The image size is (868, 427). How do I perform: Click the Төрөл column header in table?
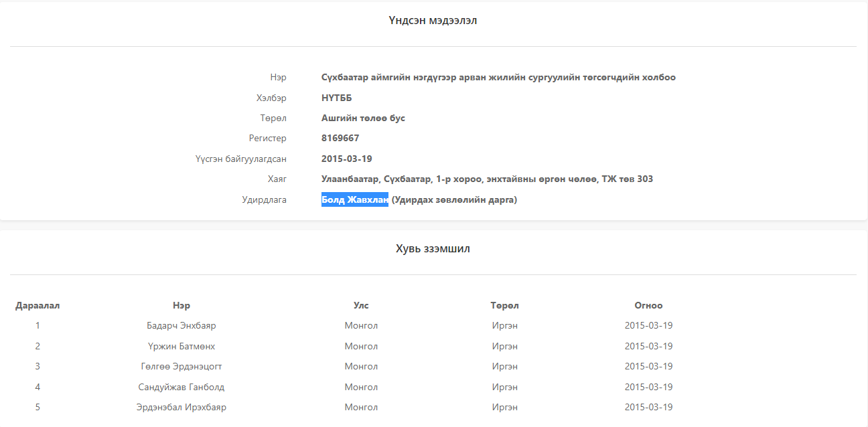tap(504, 305)
